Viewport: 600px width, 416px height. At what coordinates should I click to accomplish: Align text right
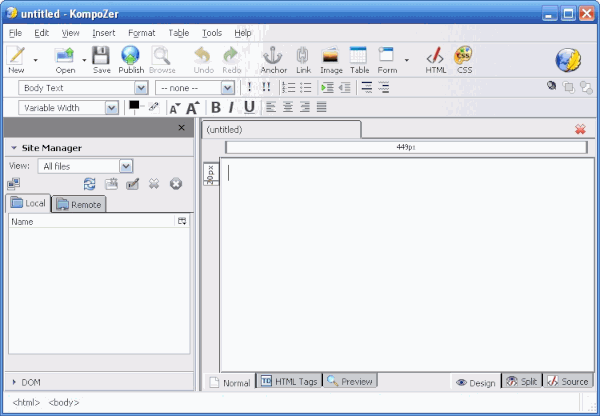click(305, 107)
